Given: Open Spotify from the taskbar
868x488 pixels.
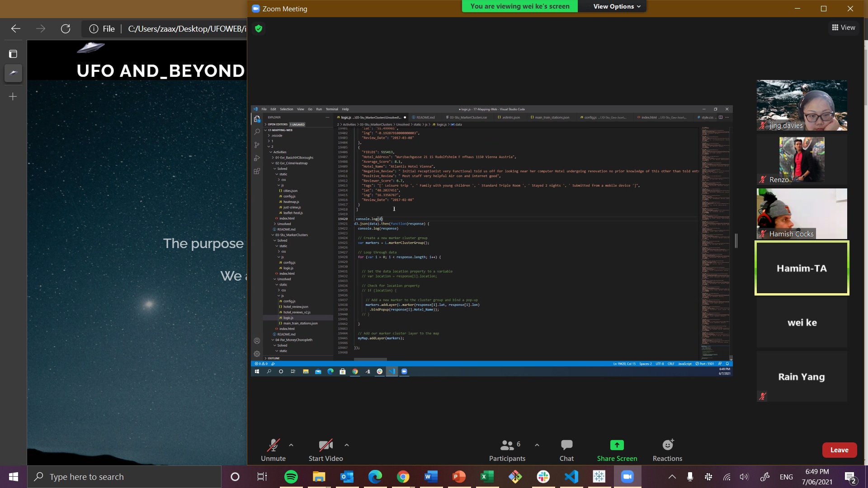Looking at the screenshot, I should click(x=291, y=477).
